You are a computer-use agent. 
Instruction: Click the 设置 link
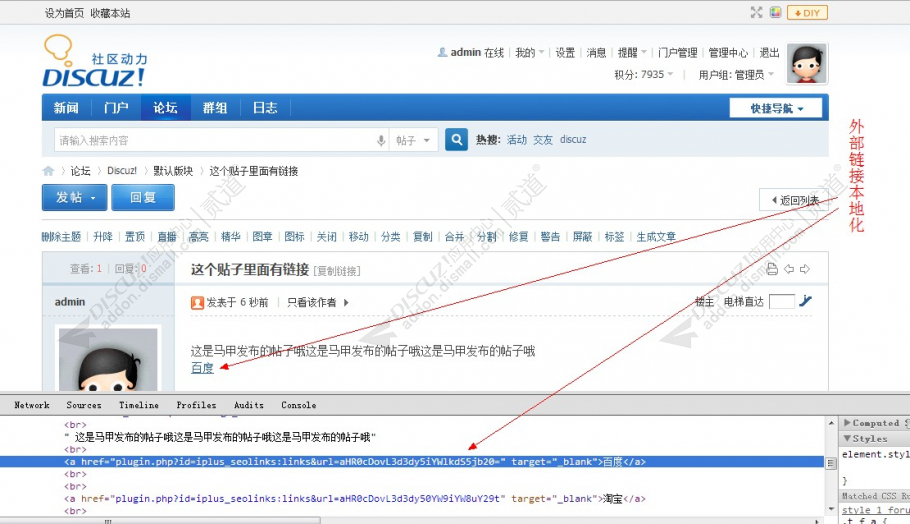pyautogui.click(x=565, y=53)
